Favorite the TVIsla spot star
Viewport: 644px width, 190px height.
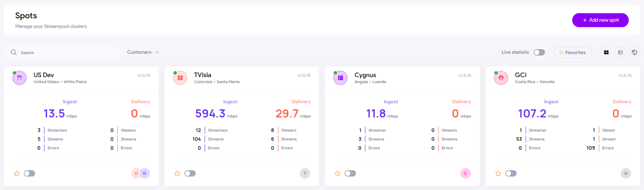tap(177, 173)
